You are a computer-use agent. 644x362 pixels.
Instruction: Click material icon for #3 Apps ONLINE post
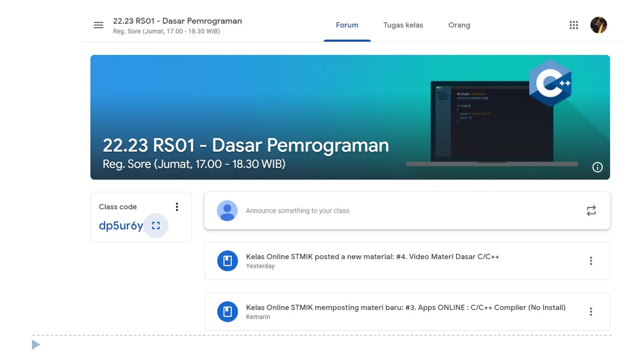pos(227,312)
